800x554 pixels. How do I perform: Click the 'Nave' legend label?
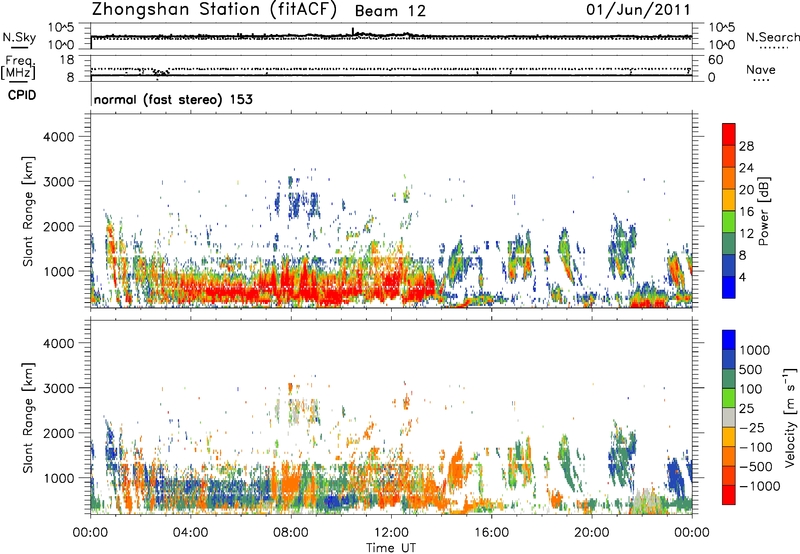(x=761, y=69)
